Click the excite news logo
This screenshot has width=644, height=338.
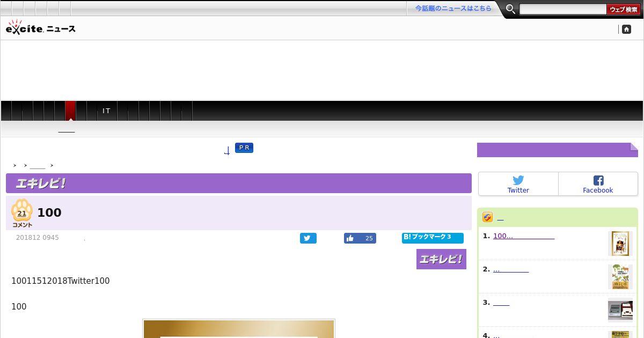[40, 28]
